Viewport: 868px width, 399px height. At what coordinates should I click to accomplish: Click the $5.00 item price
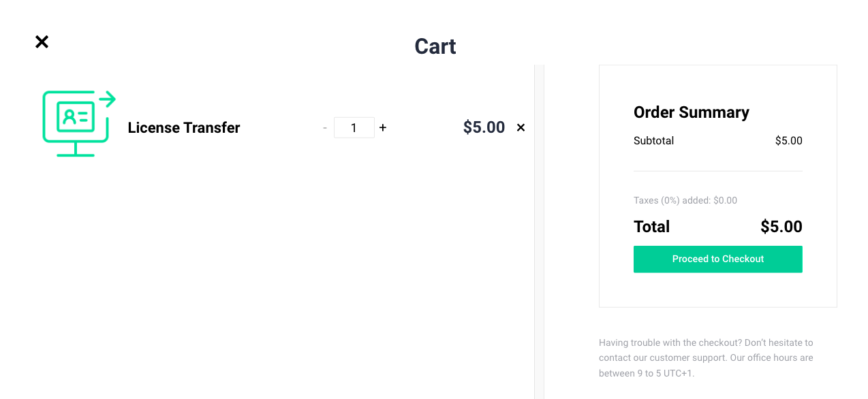(x=484, y=127)
